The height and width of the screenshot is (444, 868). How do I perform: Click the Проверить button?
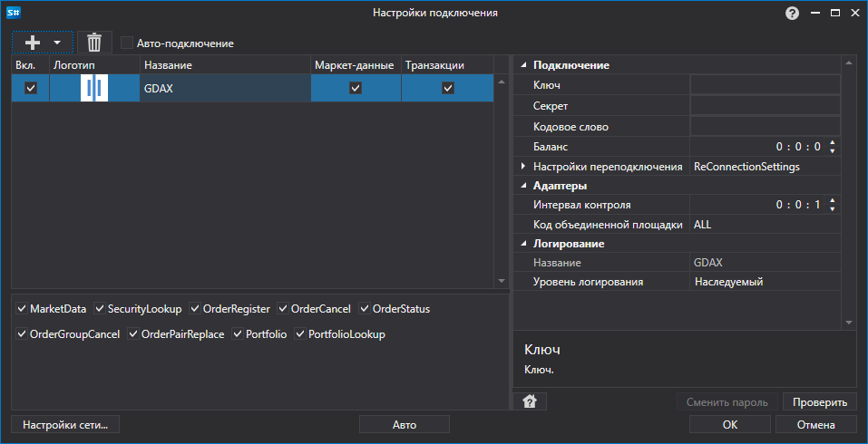(x=820, y=402)
